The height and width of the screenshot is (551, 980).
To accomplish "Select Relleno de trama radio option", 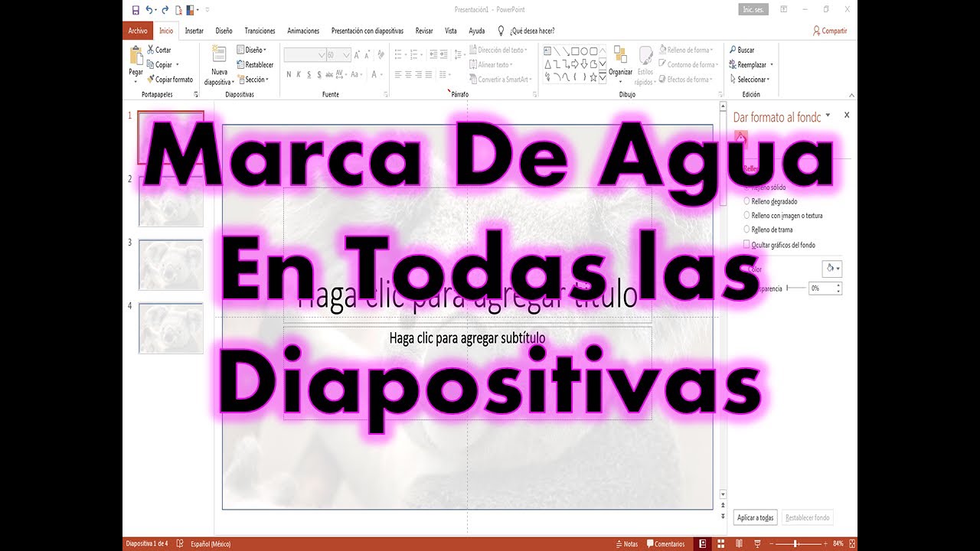I will [747, 230].
